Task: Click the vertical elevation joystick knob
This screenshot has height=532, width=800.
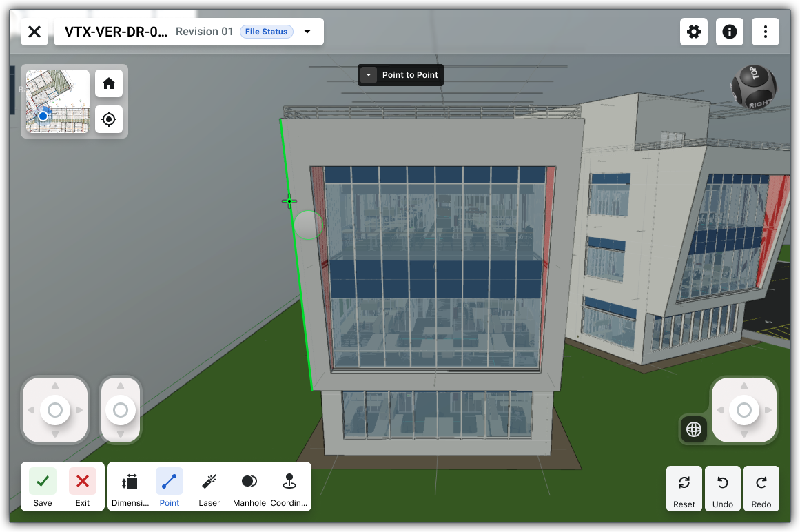Action: coord(121,409)
